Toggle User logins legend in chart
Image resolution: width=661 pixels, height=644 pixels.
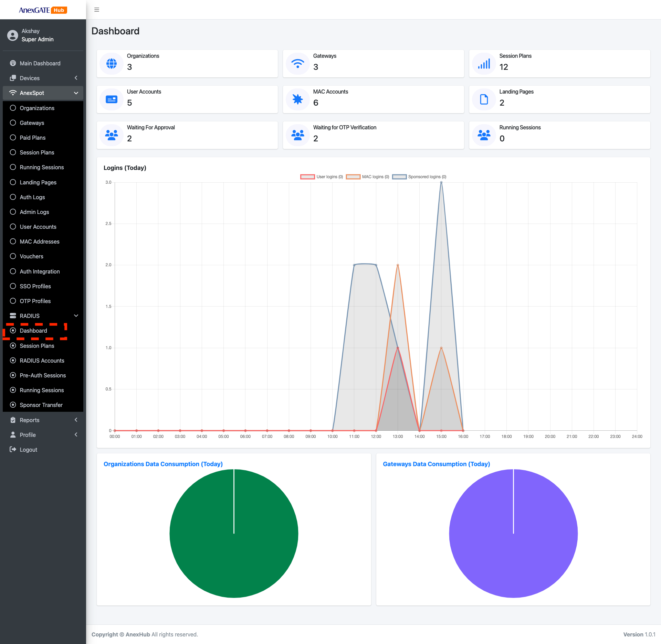[321, 177]
